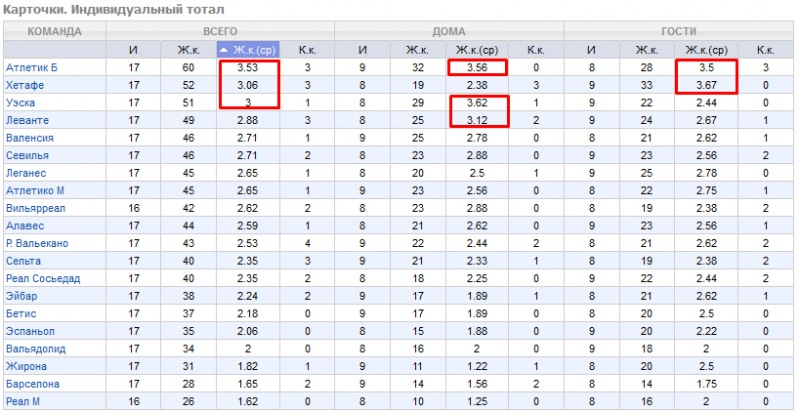The height and width of the screenshot is (412, 800).
Task: Sort by the Ж.к. column under ГОСТИ
Action: tap(646, 50)
